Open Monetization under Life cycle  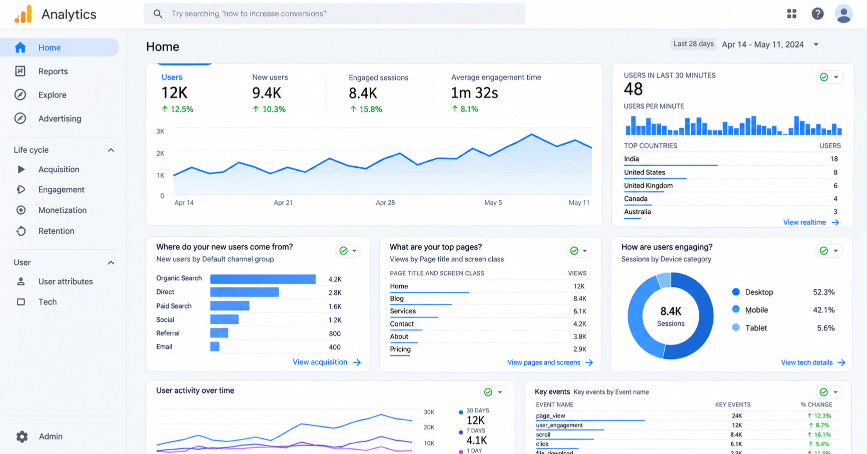pyautogui.click(x=60, y=210)
